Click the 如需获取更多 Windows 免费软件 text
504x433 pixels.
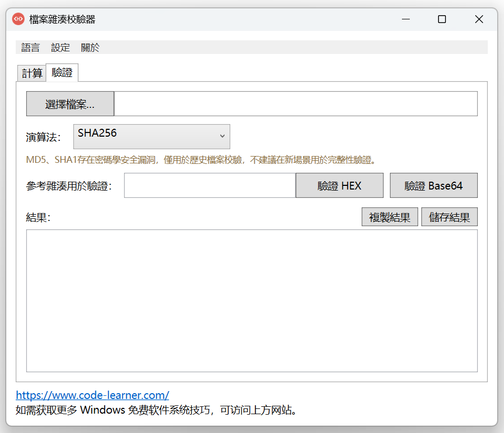(x=156, y=410)
